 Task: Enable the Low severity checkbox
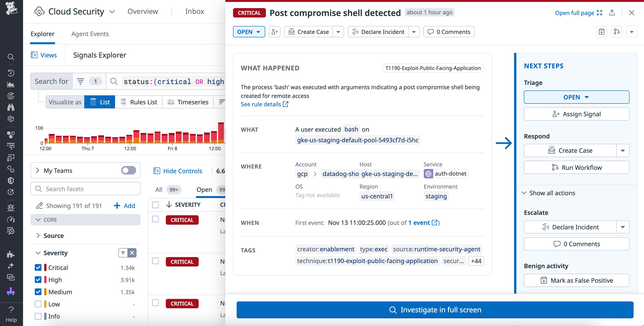(x=38, y=304)
